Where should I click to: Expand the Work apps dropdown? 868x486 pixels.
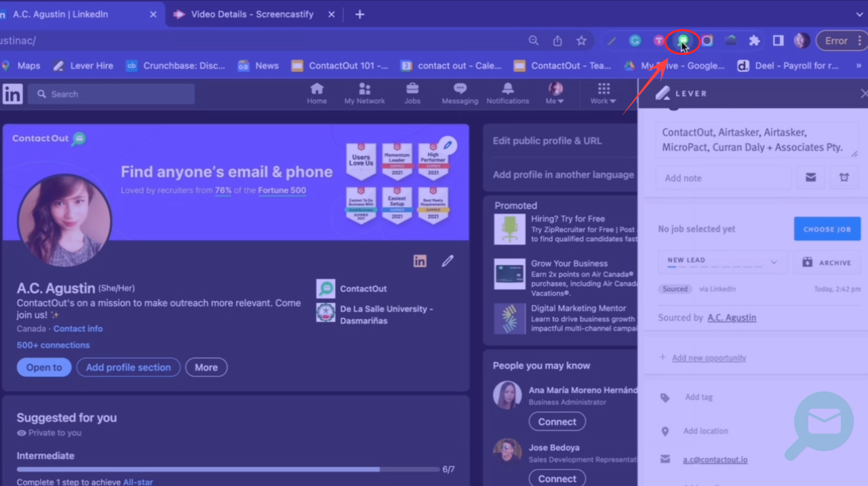[x=603, y=94]
